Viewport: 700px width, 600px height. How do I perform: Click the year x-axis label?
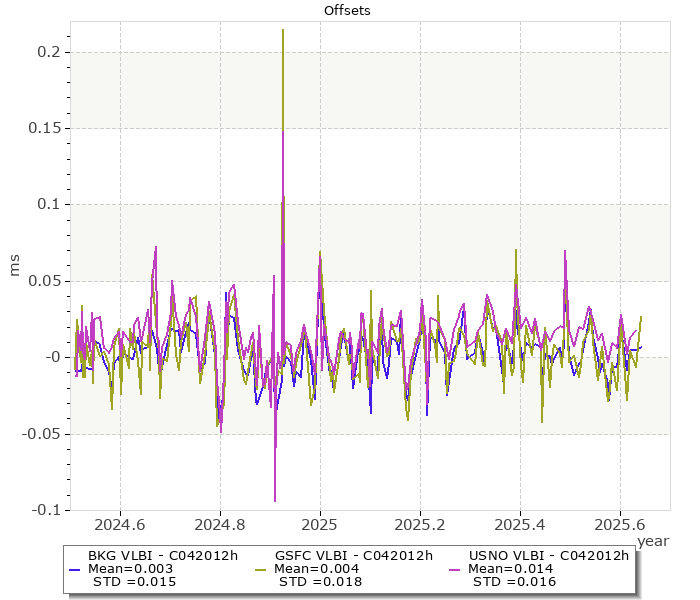(652, 540)
